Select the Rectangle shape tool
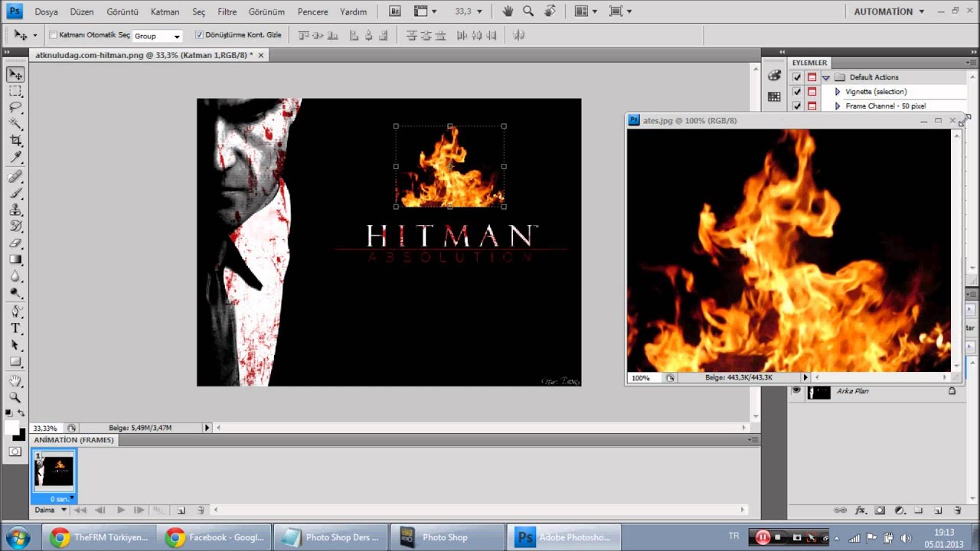The height and width of the screenshot is (551, 980). [15, 361]
